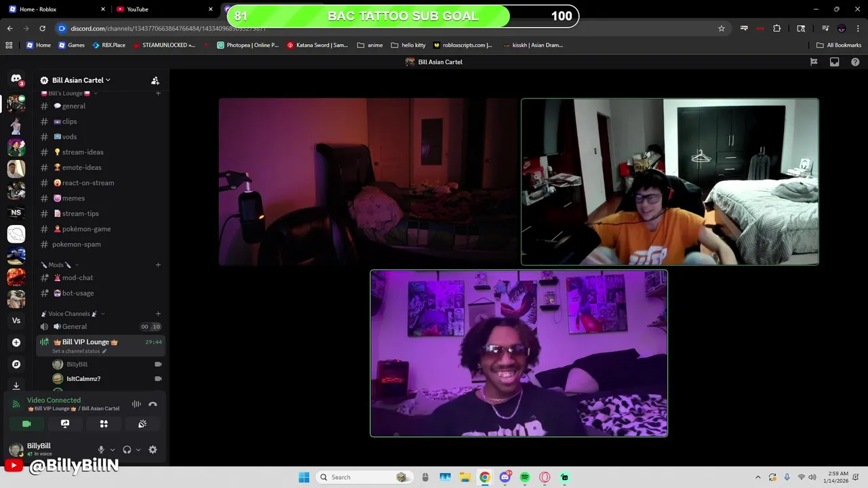The image size is (868, 488).
Task: Bookmark this page with the star icon
Action: 722,28
